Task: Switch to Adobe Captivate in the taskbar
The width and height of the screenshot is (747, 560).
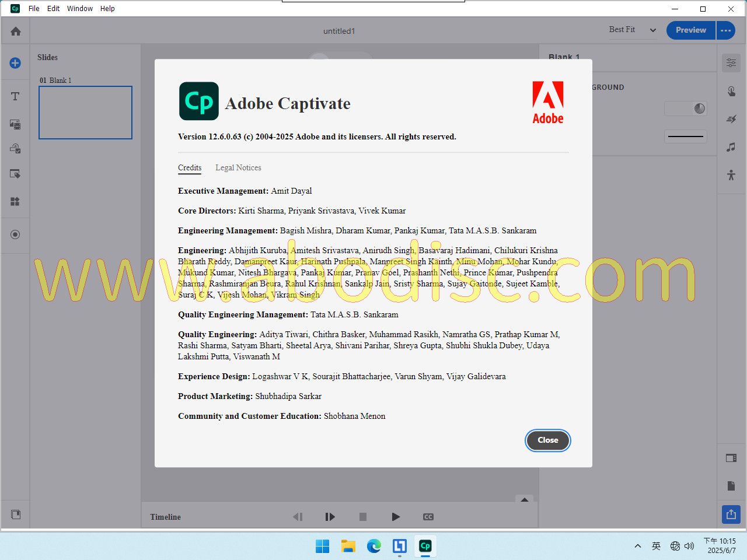Action: 425,546
